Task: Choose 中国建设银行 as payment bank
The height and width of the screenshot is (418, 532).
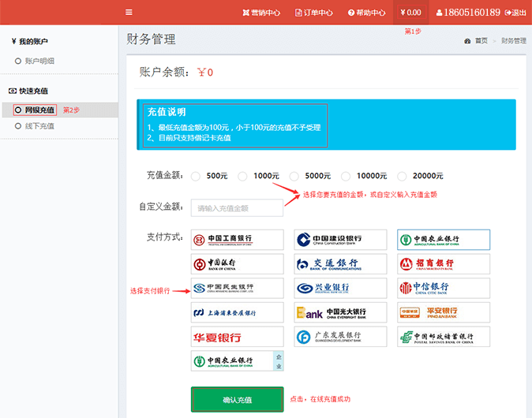Action: pyautogui.click(x=340, y=240)
